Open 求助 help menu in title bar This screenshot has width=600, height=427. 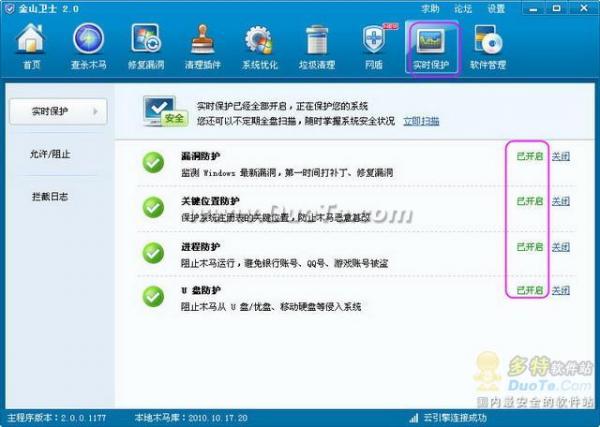click(x=430, y=9)
